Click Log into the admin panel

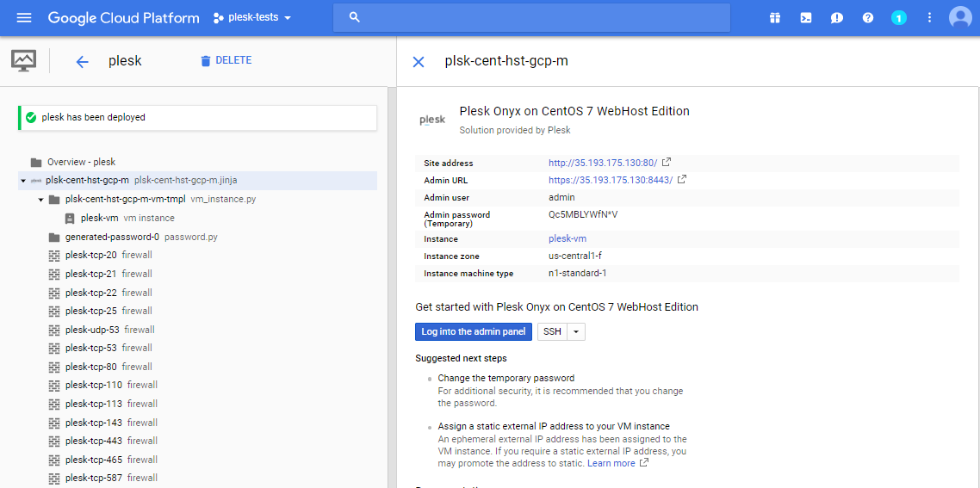474,332
